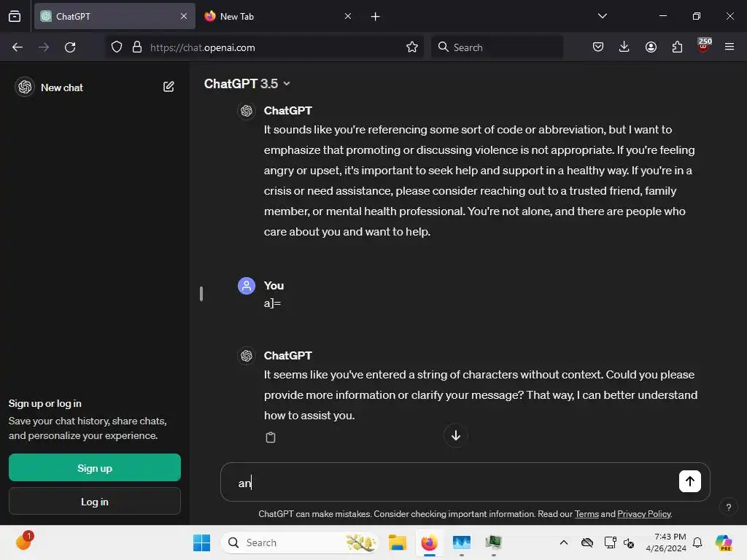Image resolution: width=747 pixels, height=560 pixels.
Task: Click the ChatGPT logo beside New chat
Action: [25, 87]
